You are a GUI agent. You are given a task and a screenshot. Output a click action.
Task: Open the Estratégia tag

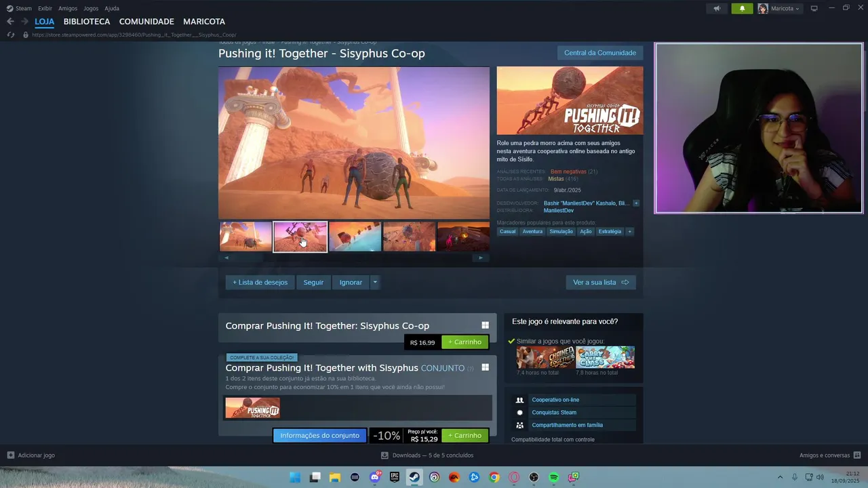(x=610, y=232)
